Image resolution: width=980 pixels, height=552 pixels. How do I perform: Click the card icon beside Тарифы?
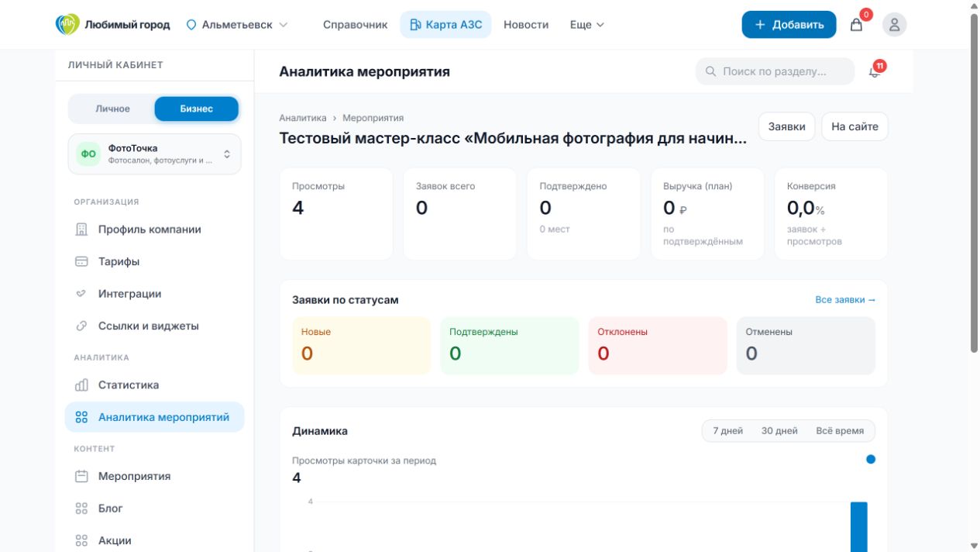(81, 261)
